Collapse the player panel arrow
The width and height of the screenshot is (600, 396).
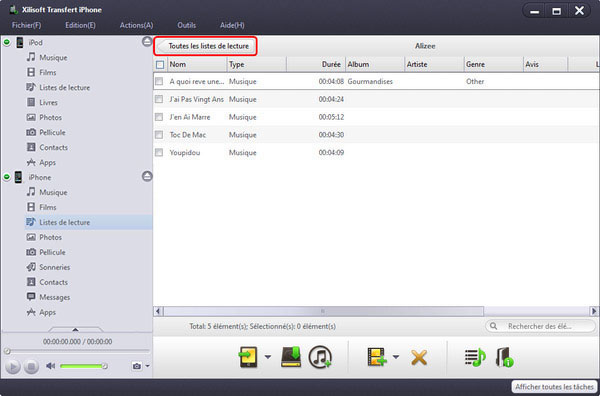pyautogui.click(x=75, y=329)
